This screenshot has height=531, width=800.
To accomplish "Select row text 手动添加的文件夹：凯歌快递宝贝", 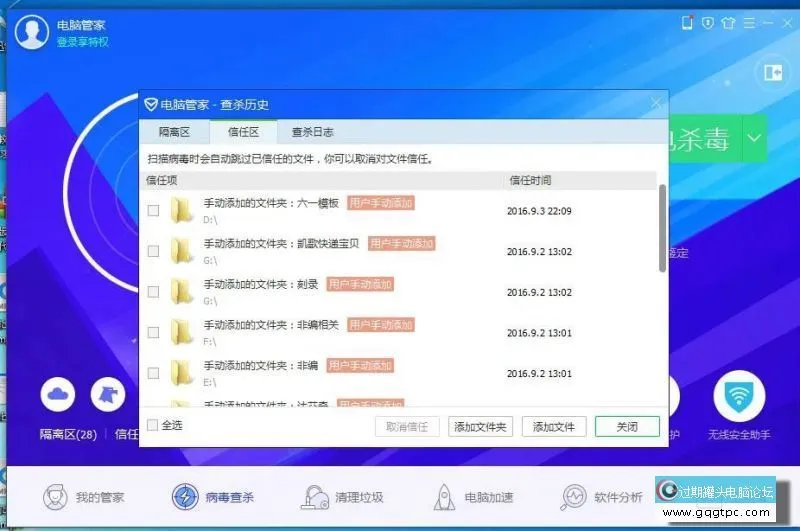I will click(x=282, y=244).
